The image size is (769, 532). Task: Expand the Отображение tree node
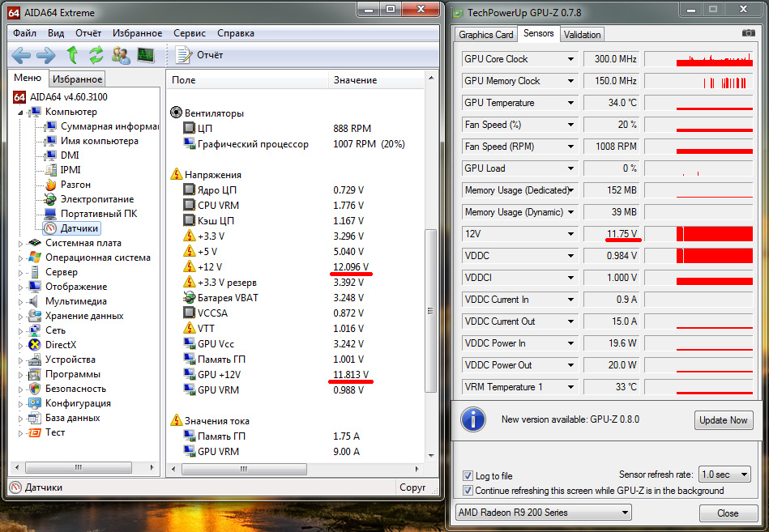click(20, 287)
